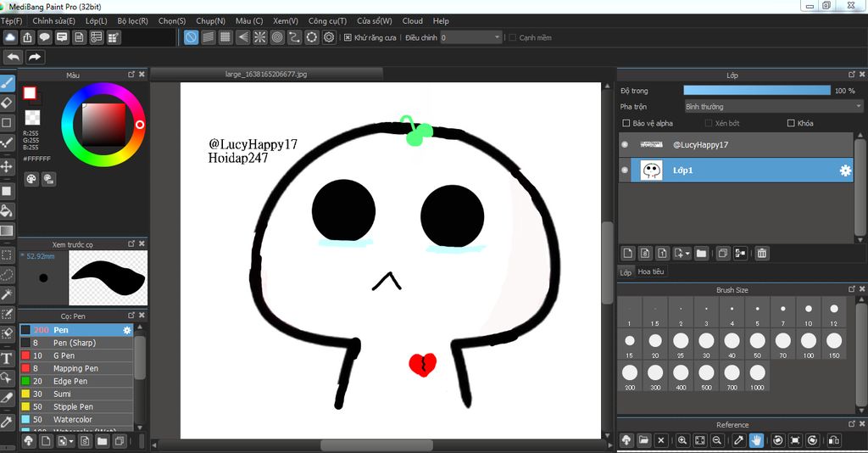The height and width of the screenshot is (453, 868).
Task: Open the Cloud menu
Action: point(413,21)
